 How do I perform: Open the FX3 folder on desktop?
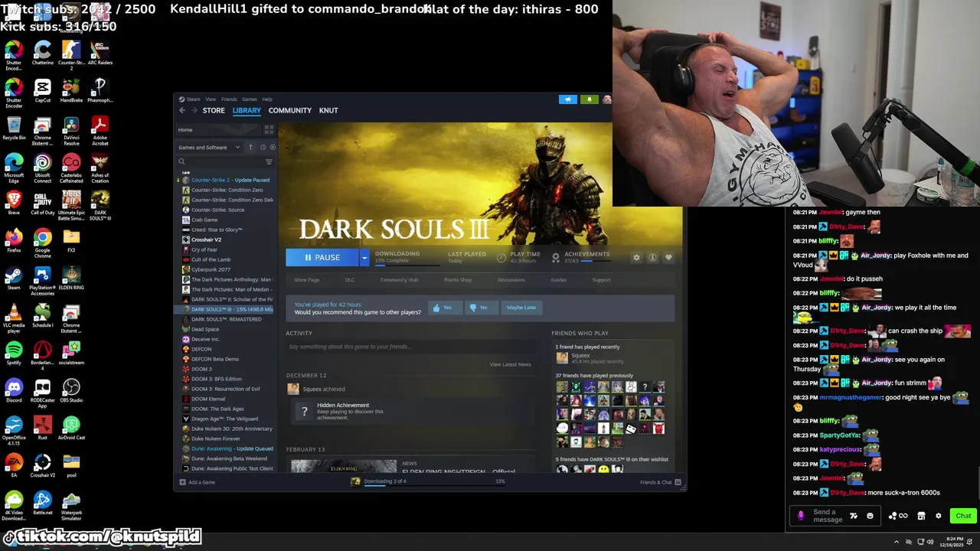click(71, 240)
